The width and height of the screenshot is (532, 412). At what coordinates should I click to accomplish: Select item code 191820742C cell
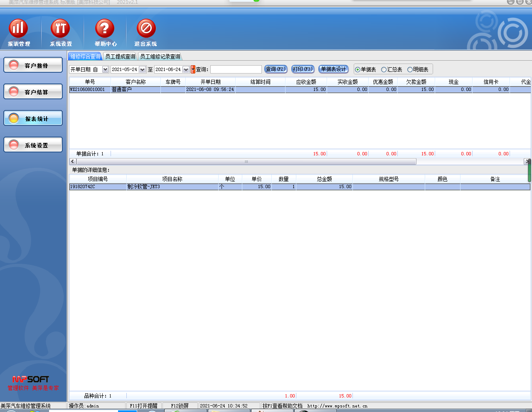coord(98,187)
